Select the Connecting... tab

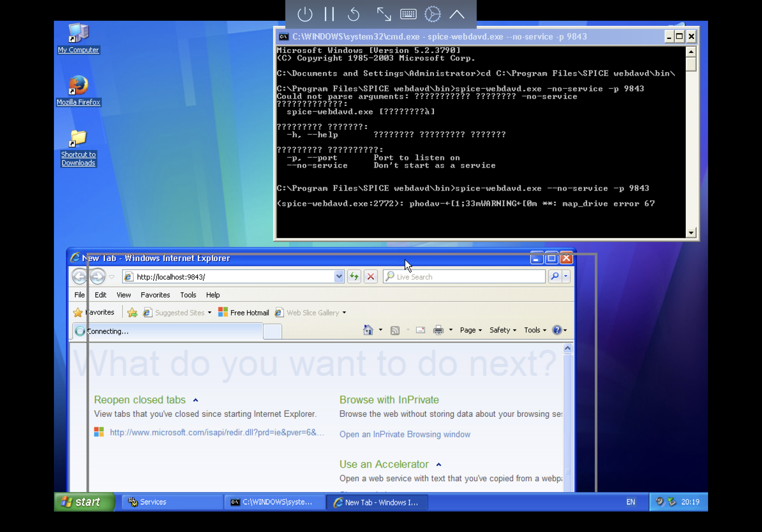(168, 331)
